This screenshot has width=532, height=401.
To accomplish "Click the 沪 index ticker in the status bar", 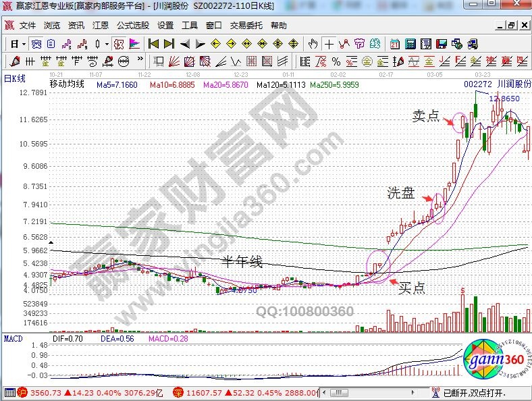I will 22,392.
